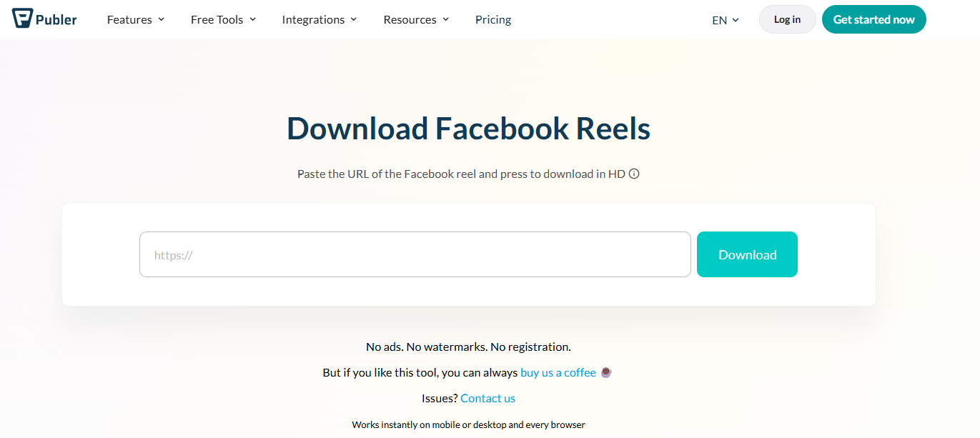Focus the https:// URL input field
This screenshot has width=980, height=438.
(x=415, y=254)
